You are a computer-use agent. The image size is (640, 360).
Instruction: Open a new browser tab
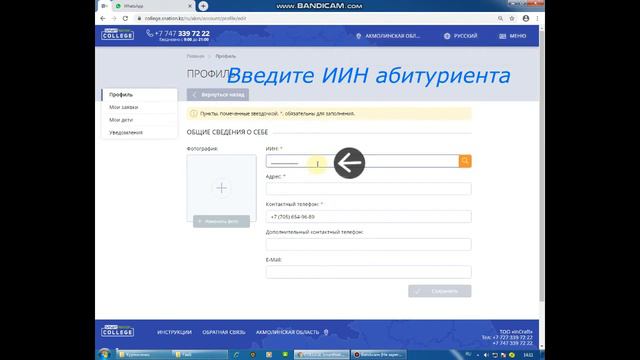tap(203, 6)
